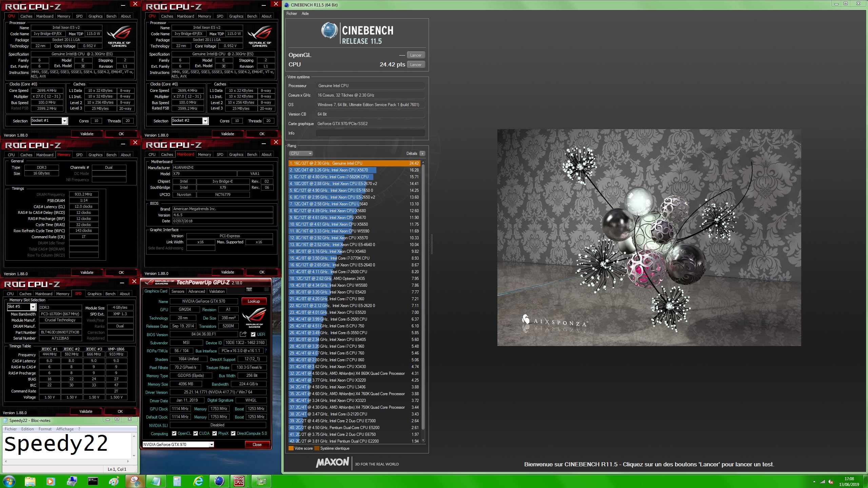Take a GPU-Z screenshot with the camera icon

249,289
